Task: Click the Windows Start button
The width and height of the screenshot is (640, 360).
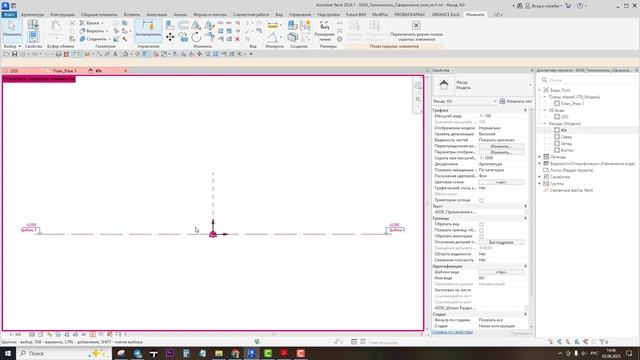Action: click(x=8, y=353)
